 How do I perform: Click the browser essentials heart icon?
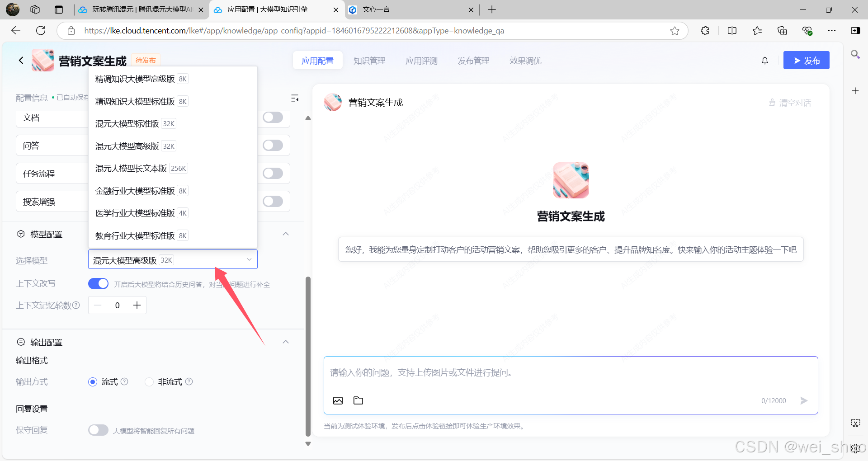(807, 31)
